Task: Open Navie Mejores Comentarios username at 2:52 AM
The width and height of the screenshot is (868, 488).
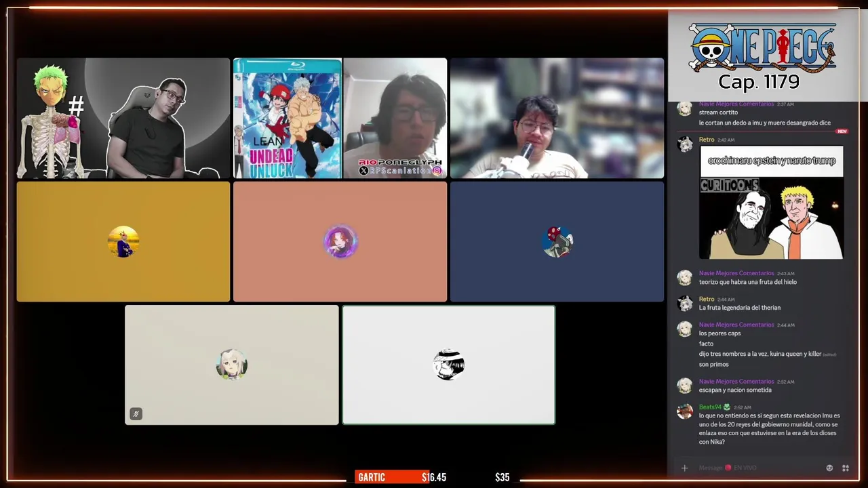Action: point(736,382)
